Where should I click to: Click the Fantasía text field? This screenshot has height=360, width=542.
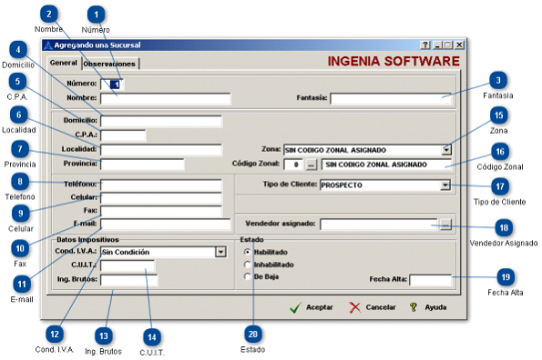(391, 99)
